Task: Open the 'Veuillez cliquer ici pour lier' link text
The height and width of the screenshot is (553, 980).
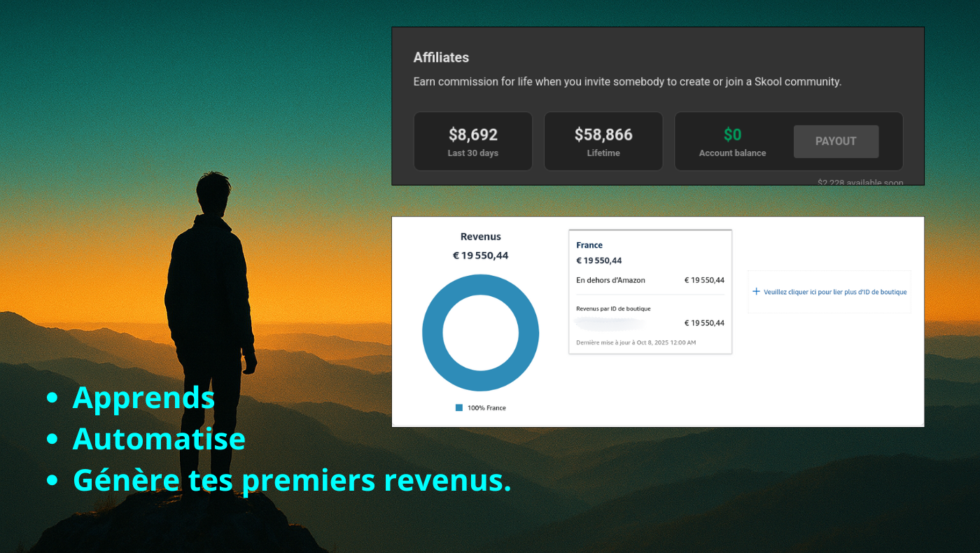Action: tap(835, 292)
